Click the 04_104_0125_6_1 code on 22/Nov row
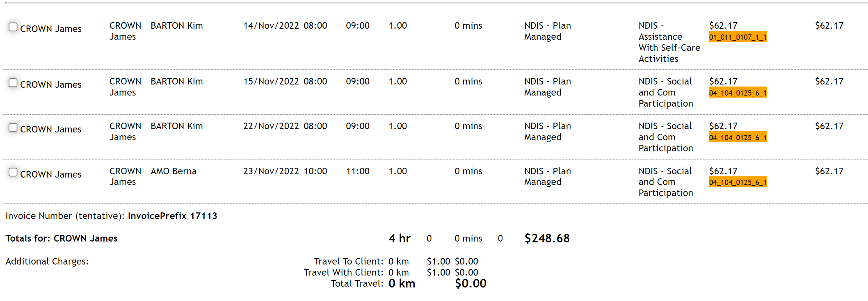This screenshot has width=868, height=301. (738, 138)
